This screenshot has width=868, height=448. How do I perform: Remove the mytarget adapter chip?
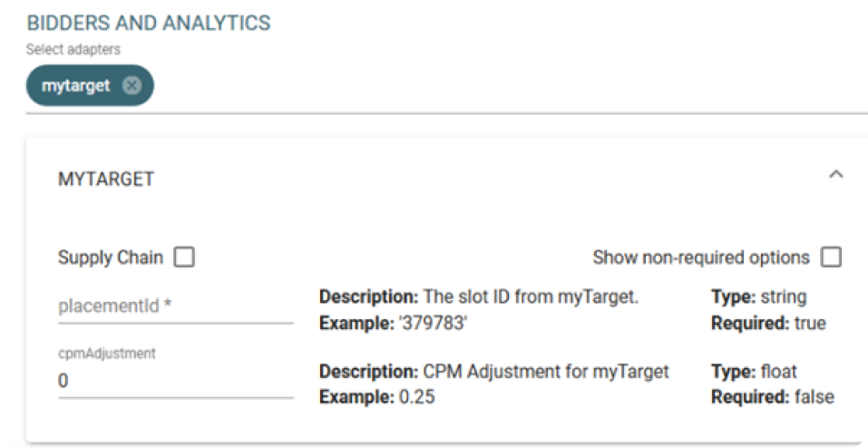(132, 86)
